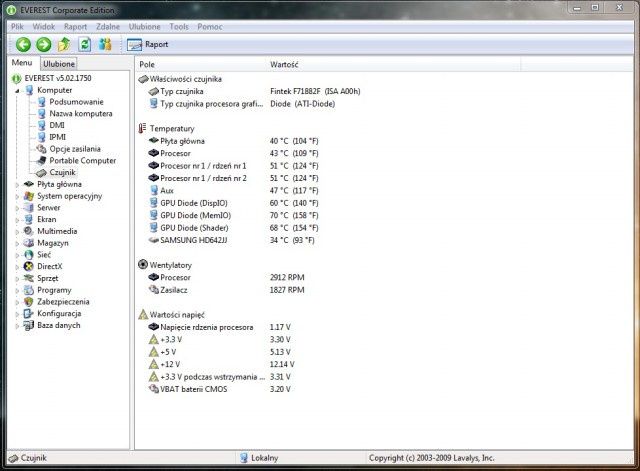
Task: Open the Plik menu
Action: (x=17, y=27)
